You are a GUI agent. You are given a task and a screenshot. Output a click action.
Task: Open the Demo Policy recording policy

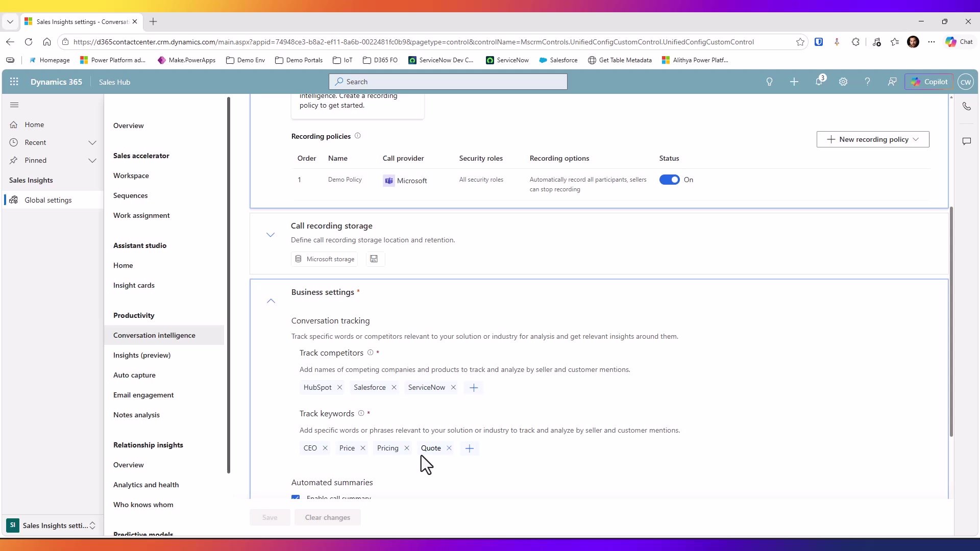click(x=345, y=180)
